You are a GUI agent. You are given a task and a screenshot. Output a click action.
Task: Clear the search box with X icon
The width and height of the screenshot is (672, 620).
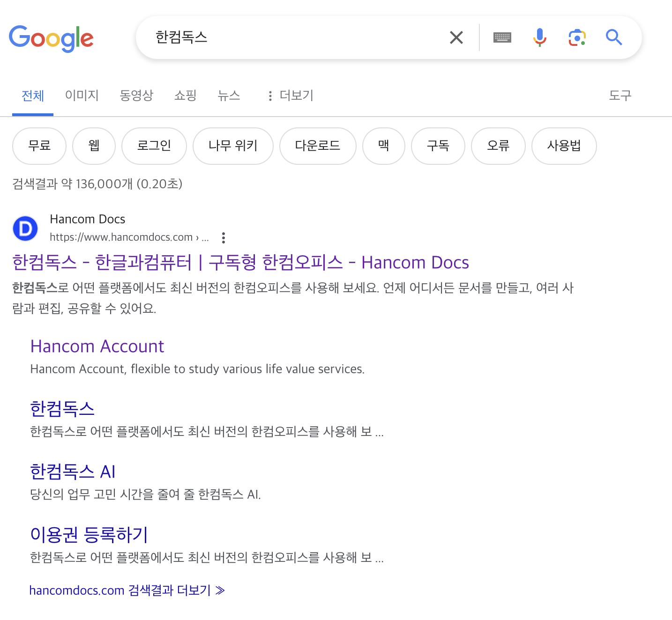click(x=456, y=37)
